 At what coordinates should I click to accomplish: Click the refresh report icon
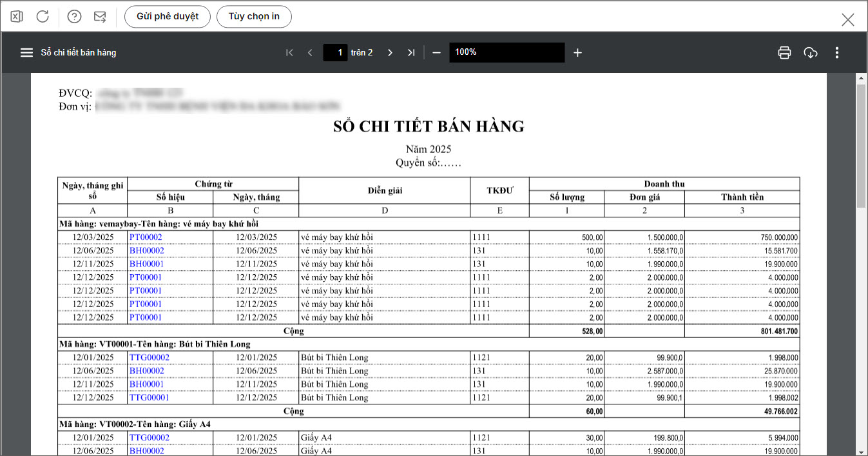pyautogui.click(x=43, y=17)
